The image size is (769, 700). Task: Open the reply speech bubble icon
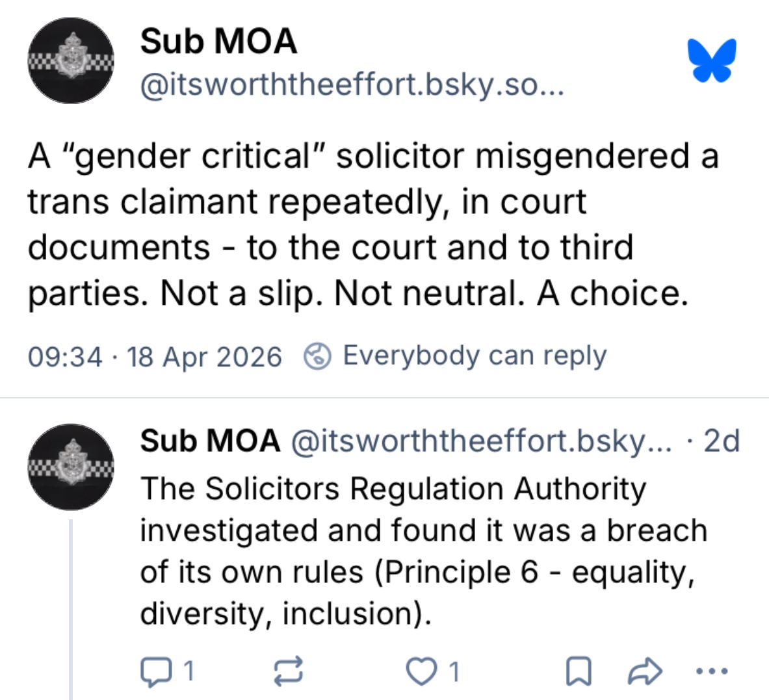154,671
